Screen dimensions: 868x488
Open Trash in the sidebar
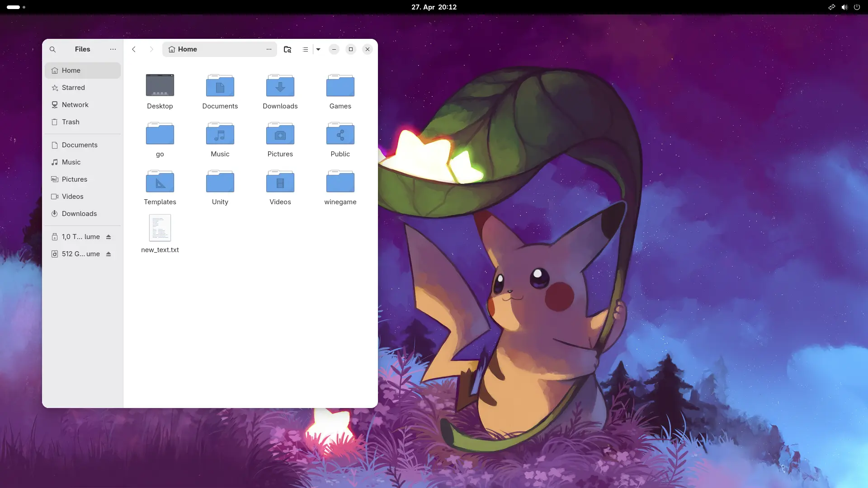tap(83, 122)
